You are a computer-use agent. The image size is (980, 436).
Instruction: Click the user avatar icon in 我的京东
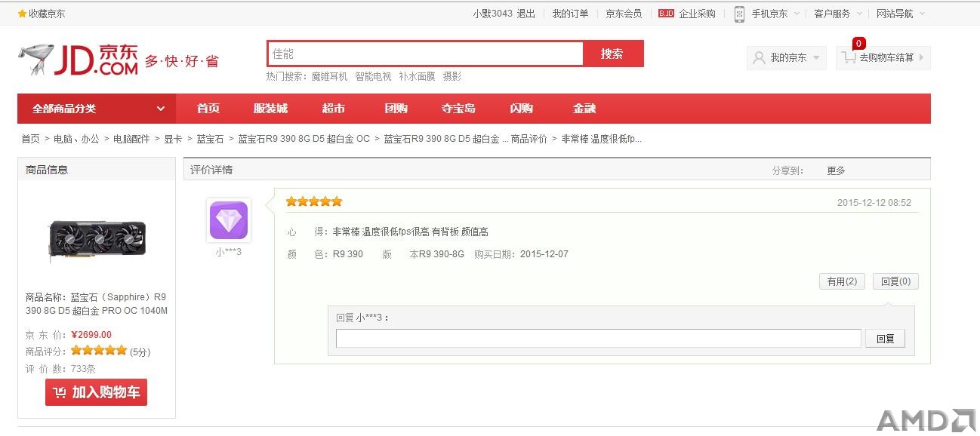[x=759, y=58]
